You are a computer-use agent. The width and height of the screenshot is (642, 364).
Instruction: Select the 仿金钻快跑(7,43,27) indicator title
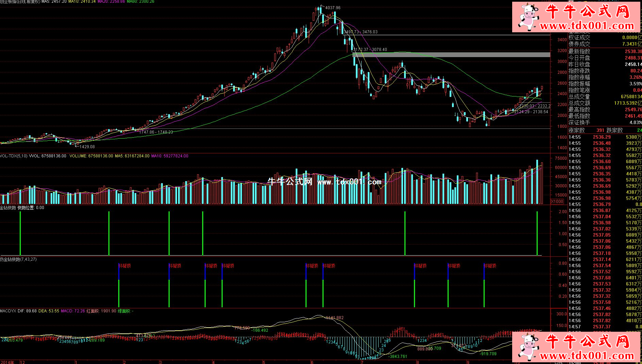(18, 259)
